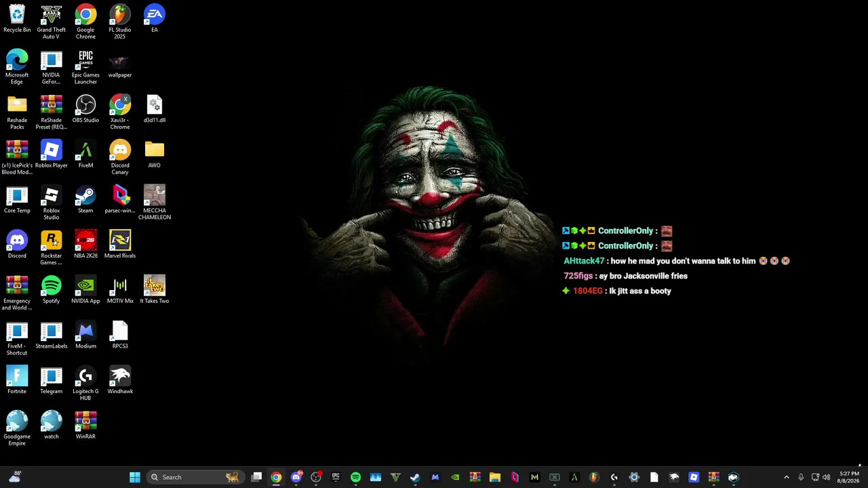Click the chat username 1804EG

(x=588, y=291)
